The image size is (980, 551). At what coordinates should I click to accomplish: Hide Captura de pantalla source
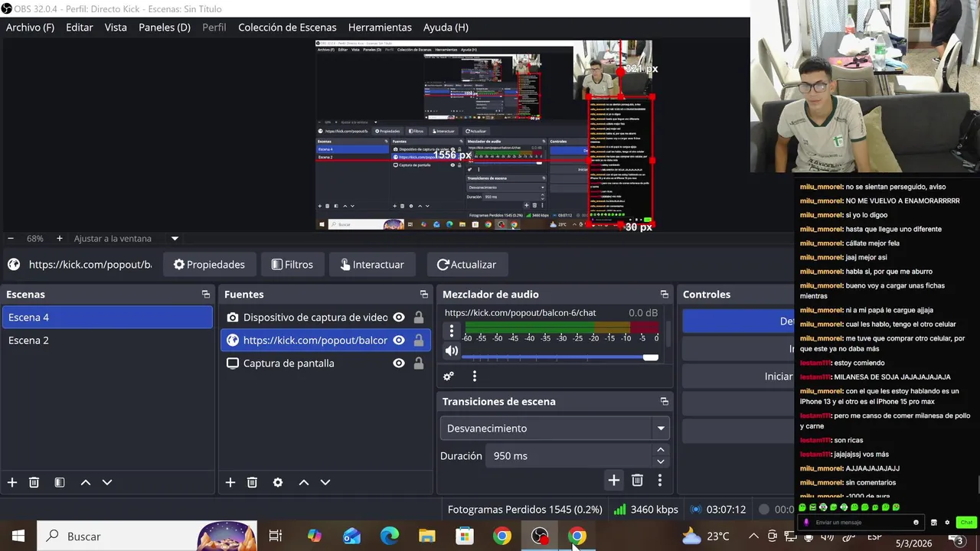coord(399,363)
